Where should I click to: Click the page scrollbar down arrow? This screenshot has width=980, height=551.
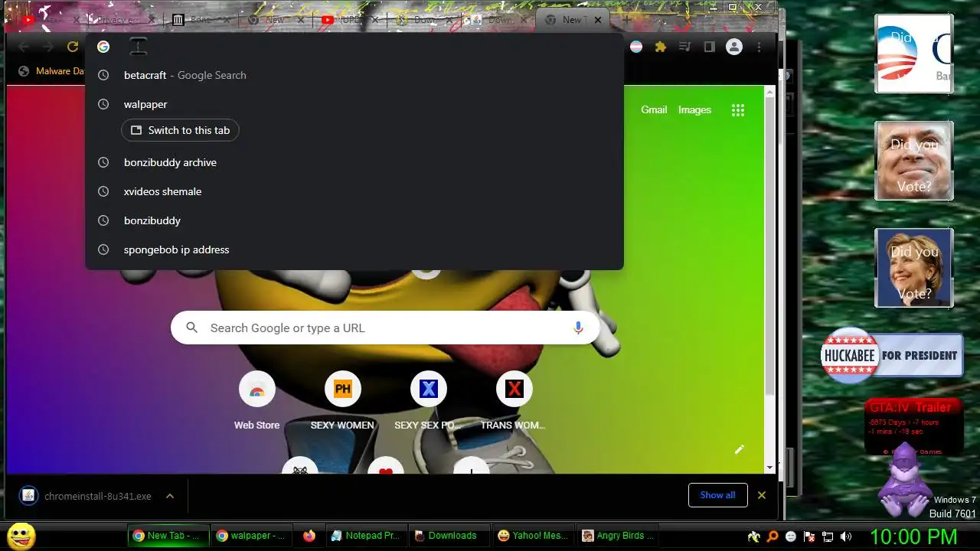[770, 467]
